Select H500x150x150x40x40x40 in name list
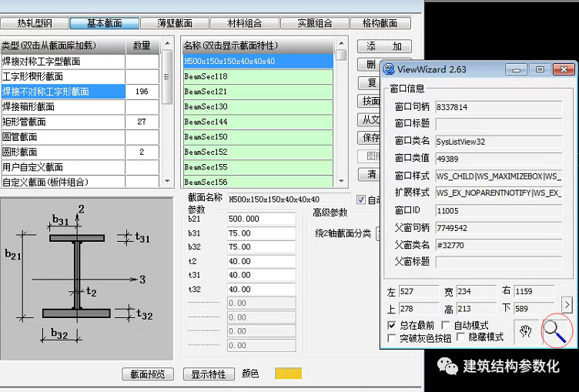 (x=258, y=62)
